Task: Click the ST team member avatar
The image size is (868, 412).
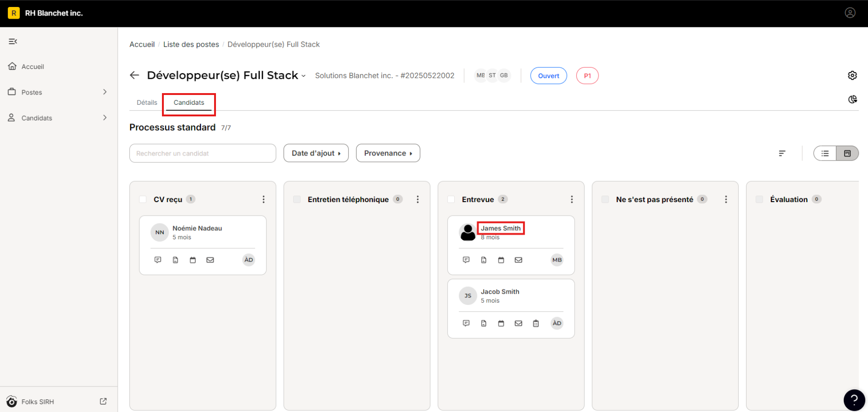Action: 492,75
